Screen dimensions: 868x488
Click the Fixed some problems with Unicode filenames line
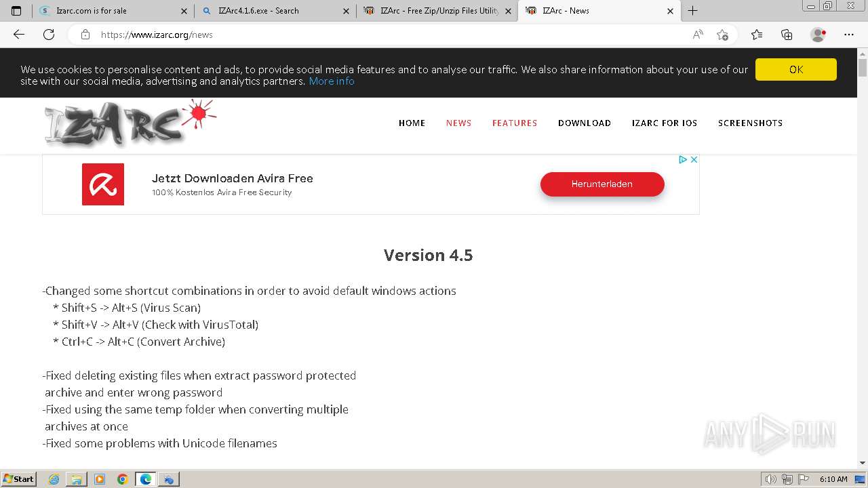pyautogui.click(x=159, y=443)
